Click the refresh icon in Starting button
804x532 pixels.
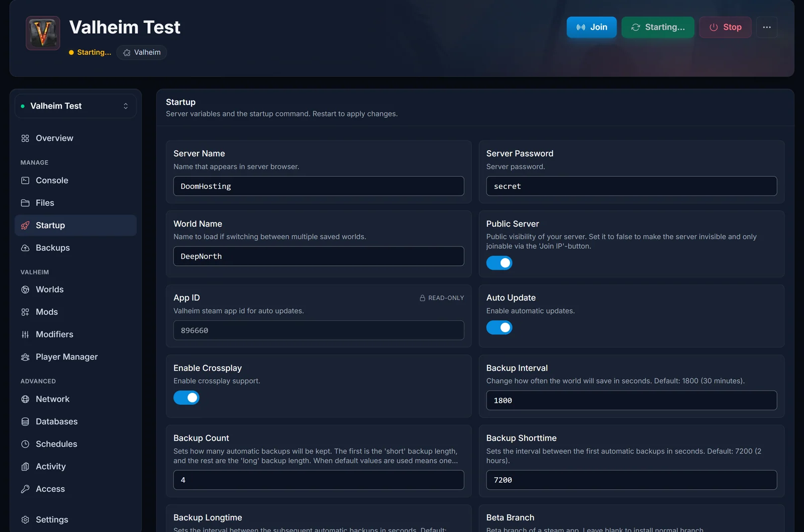(x=636, y=27)
